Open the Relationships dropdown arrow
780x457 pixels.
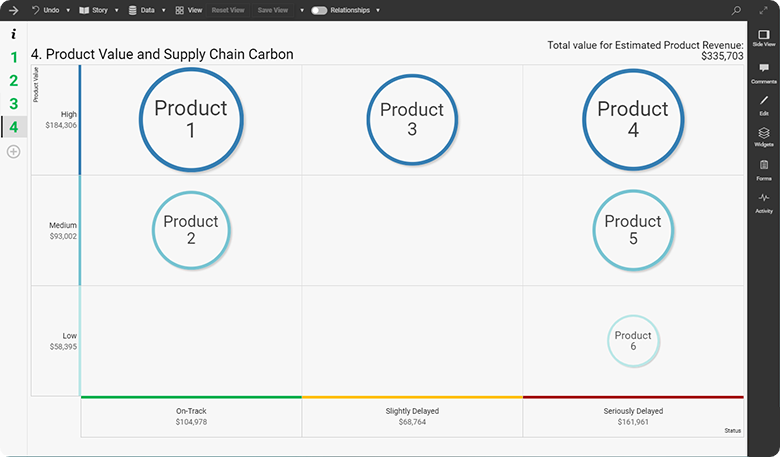[x=378, y=10]
